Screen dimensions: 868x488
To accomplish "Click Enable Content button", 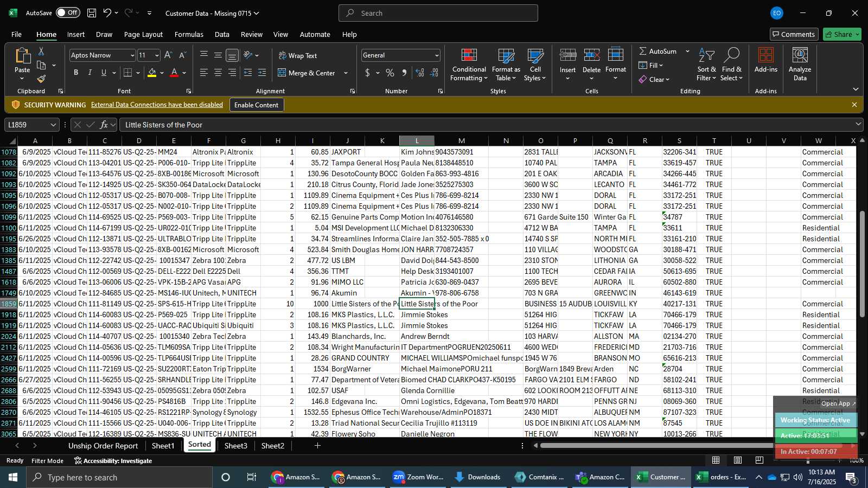I will click(256, 105).
